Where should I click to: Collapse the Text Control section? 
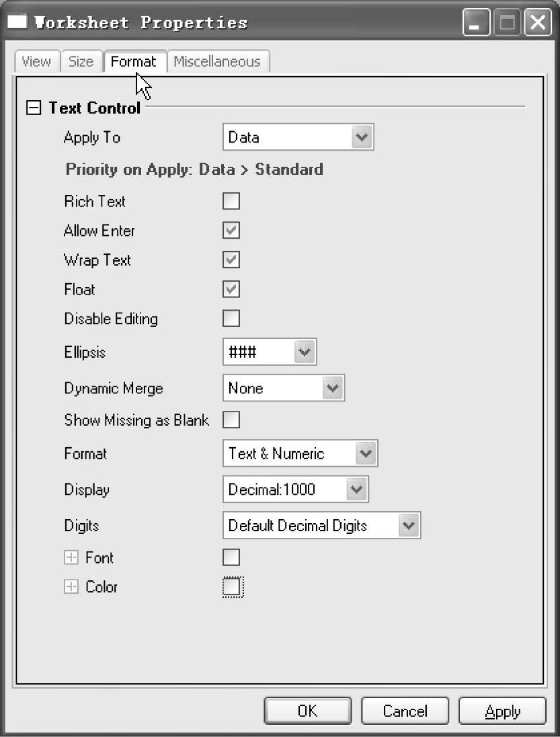coord(34,108)
